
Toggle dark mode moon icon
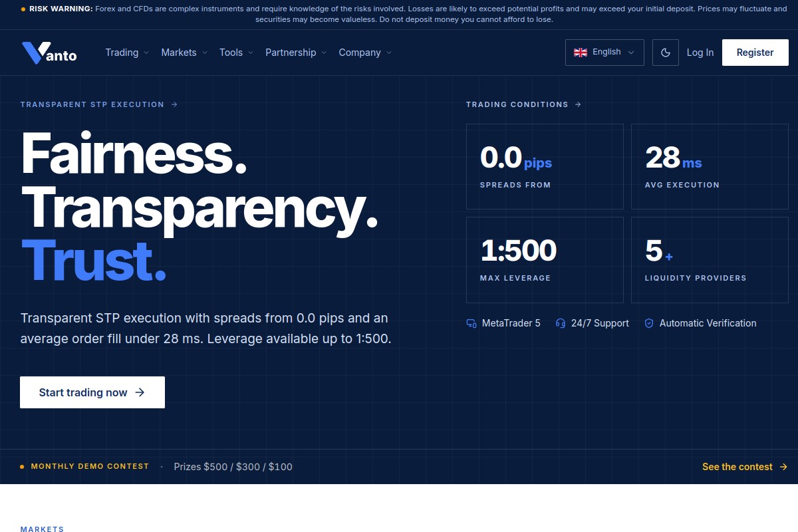click(x=666, y=53)
